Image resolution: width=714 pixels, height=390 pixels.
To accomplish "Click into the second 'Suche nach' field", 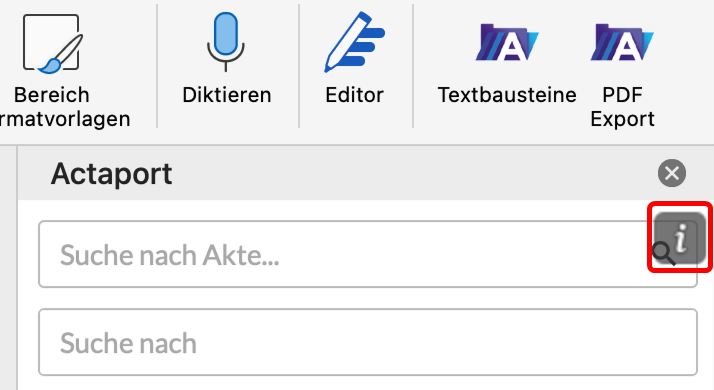I will click(x=368, y=342).
